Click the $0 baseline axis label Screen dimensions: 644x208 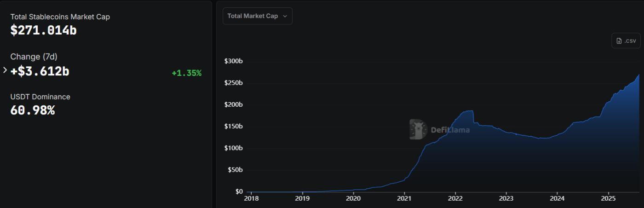[239, 191]
